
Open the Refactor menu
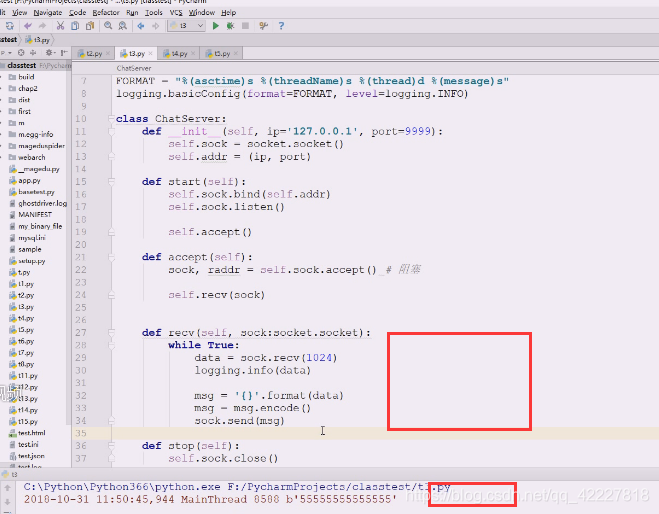[106, 13]
